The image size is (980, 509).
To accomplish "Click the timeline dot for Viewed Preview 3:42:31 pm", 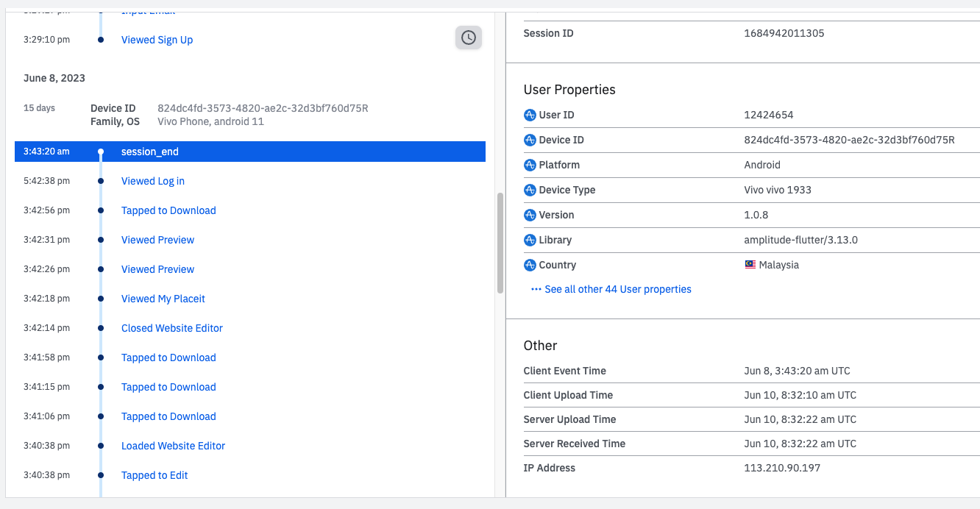I will pos(101,240).
